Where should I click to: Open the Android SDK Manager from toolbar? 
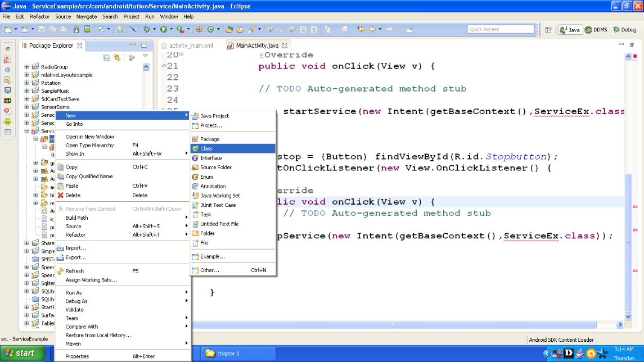pyautogui.click(x=76, y=28)
